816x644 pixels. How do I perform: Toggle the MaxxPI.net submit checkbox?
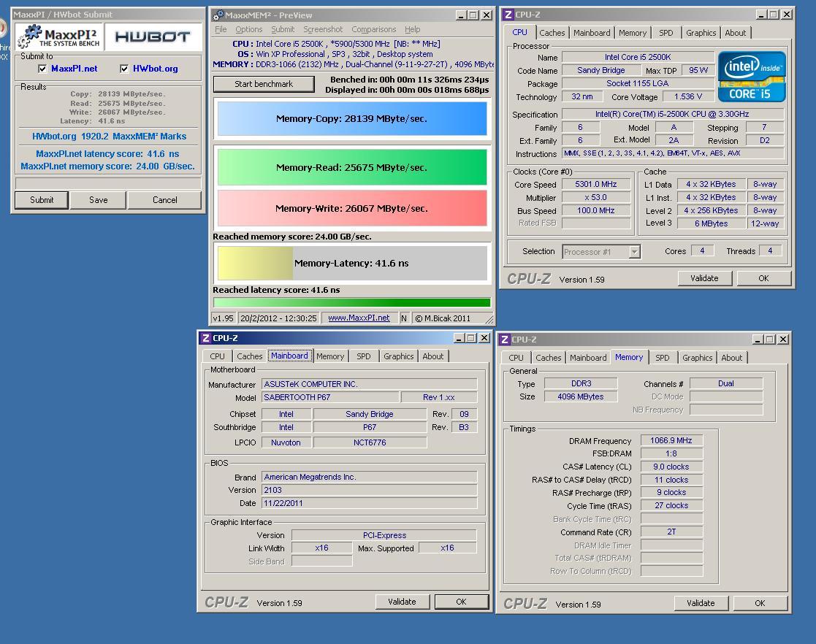point(42,69)
